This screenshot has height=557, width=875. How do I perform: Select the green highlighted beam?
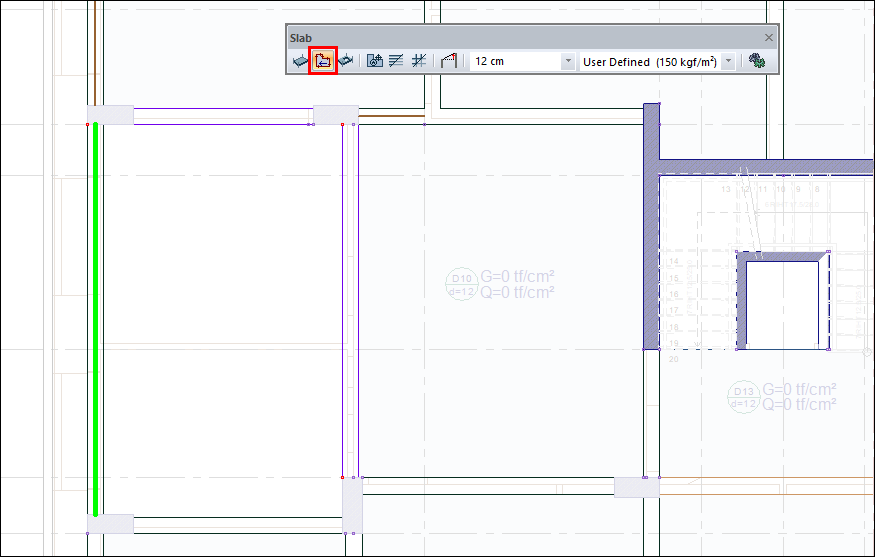[x=95, y=320]
